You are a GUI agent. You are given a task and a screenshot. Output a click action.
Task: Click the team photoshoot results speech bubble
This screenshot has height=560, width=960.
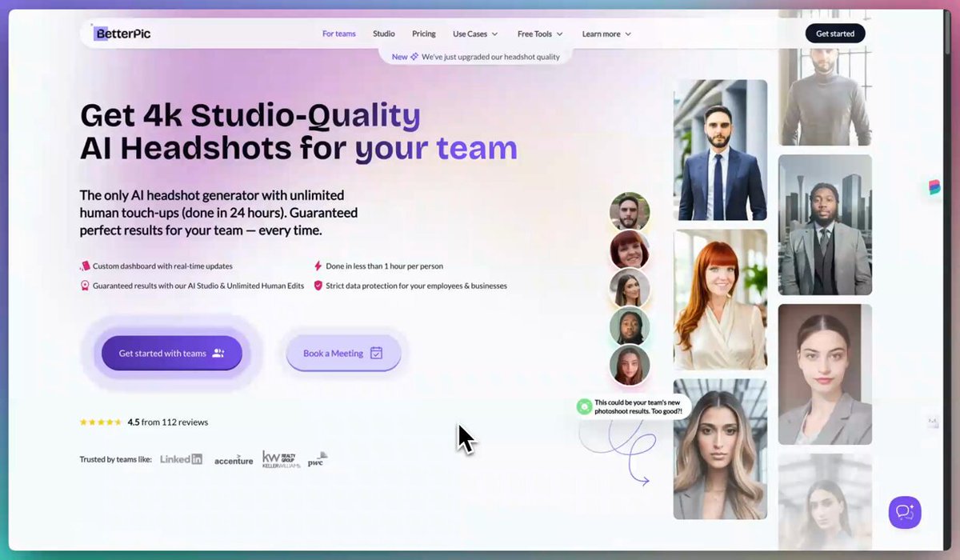click(634, 406)
